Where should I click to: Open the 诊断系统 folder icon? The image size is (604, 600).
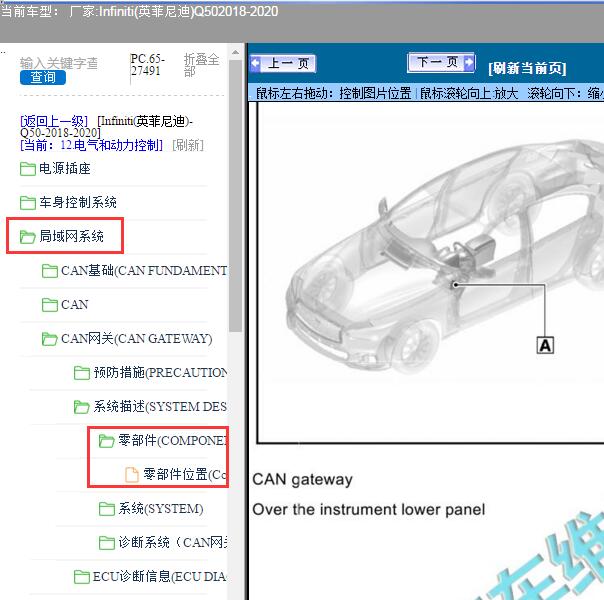[x=107, y=543]
